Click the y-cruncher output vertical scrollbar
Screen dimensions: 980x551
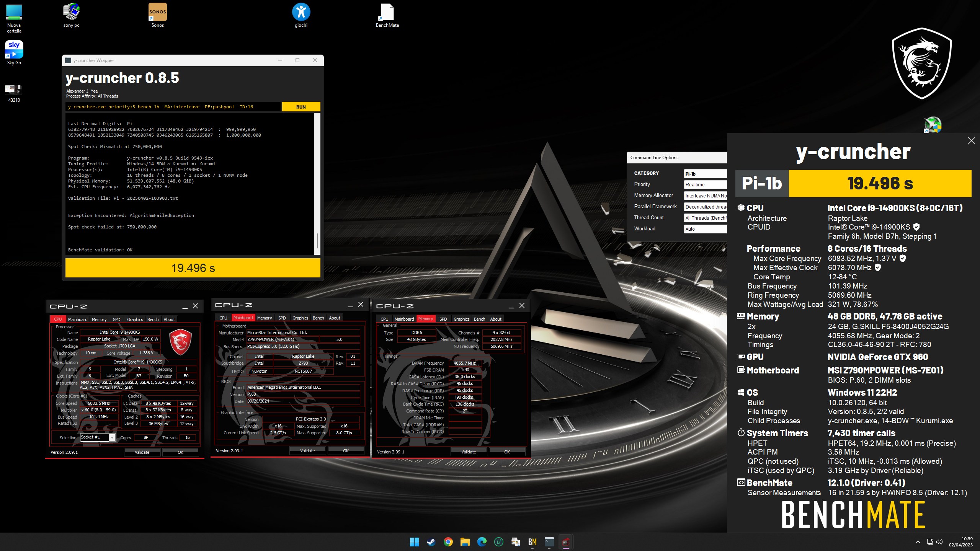tap(317, 184)
